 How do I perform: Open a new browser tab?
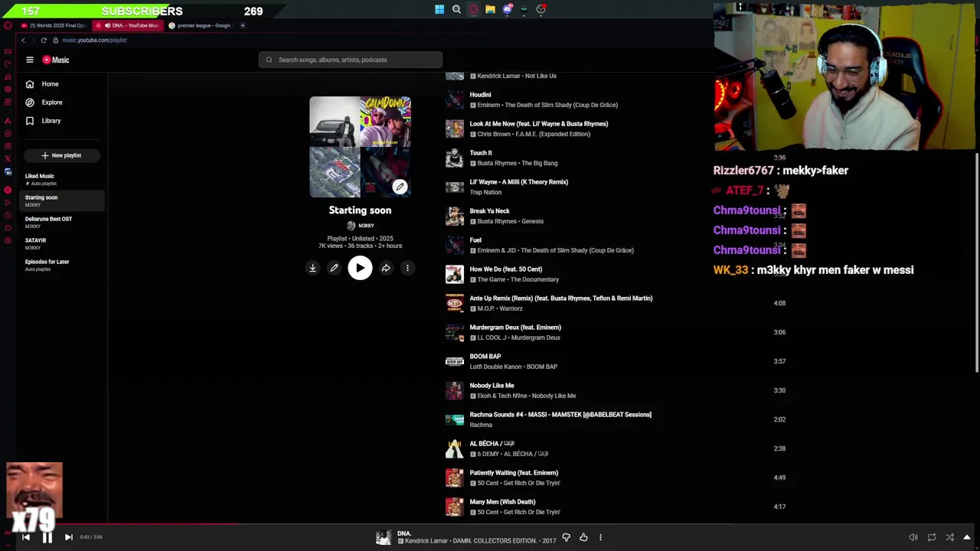tap(243, 25)
